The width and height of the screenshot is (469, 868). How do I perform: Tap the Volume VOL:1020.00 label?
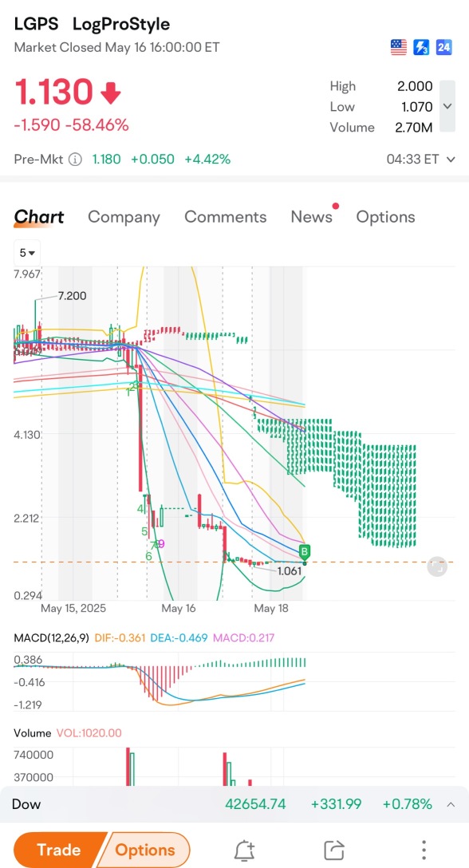pyautogui.click(x=68, y=733)
